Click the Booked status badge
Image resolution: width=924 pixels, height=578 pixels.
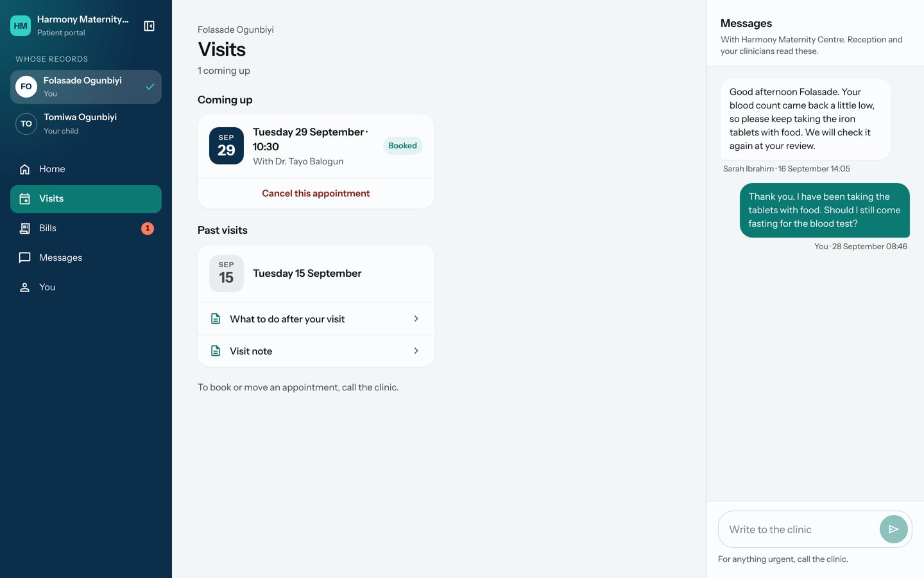(x=402, y=146)
